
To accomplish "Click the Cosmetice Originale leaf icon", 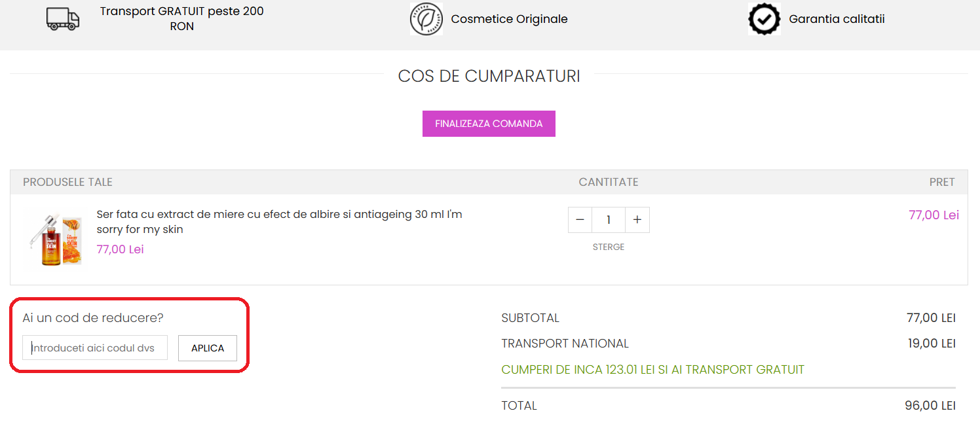I will coord(426,19).
